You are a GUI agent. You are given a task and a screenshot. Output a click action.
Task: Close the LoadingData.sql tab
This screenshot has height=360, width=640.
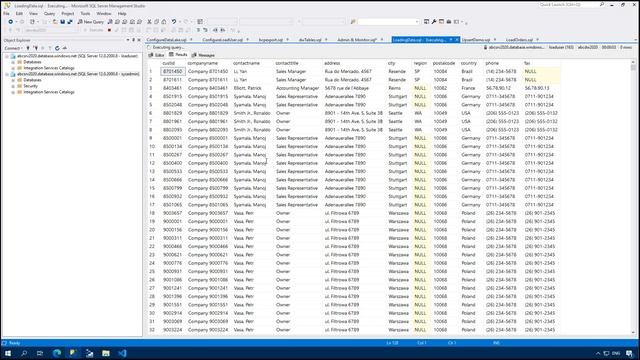457,40
